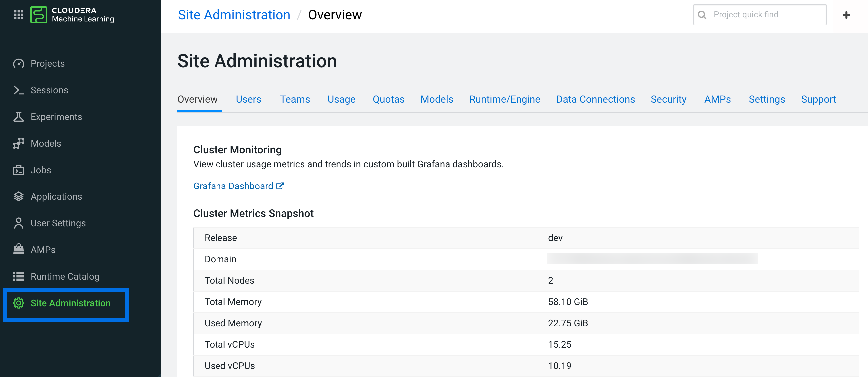Click the AMPs sidebar icon
The image size is (868, 377).
(19, 250)
